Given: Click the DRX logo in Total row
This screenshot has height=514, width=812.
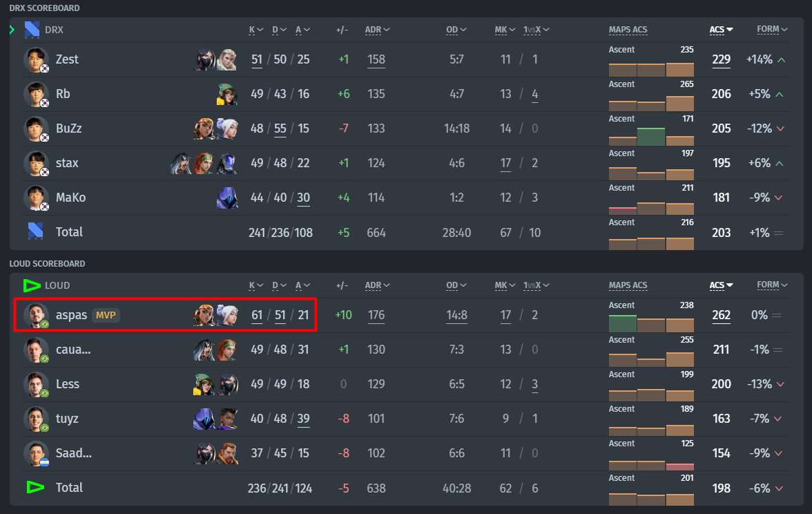Looking at the screenshot, I should click(35, 231).
